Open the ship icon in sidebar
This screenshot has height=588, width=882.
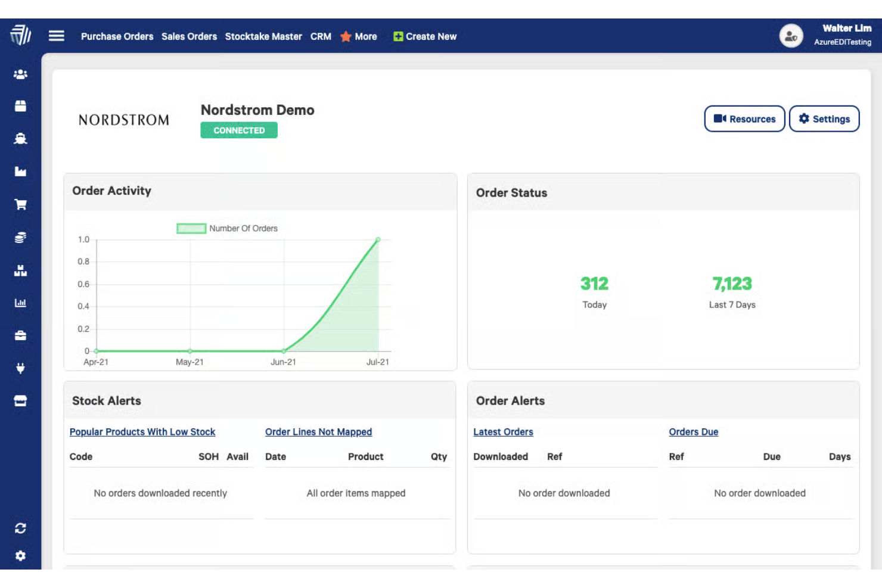click(20, 139)
